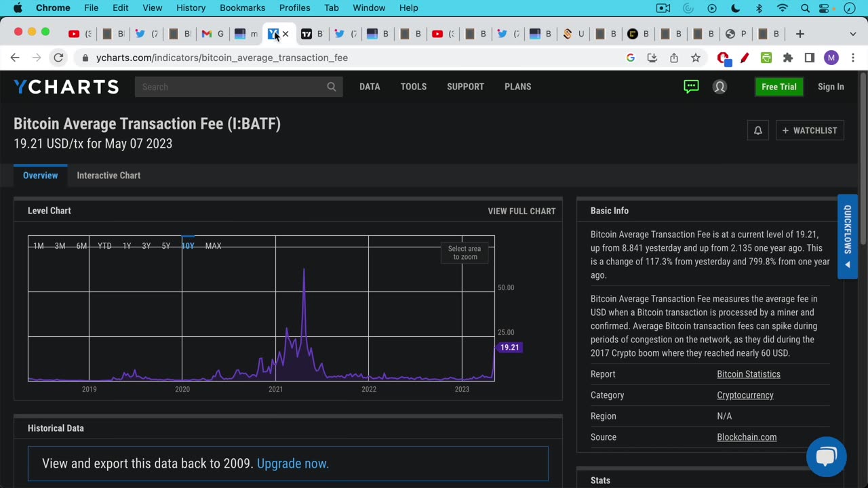Open the History menu in menu bar
The image size is (868, 488).
[191, 8]
